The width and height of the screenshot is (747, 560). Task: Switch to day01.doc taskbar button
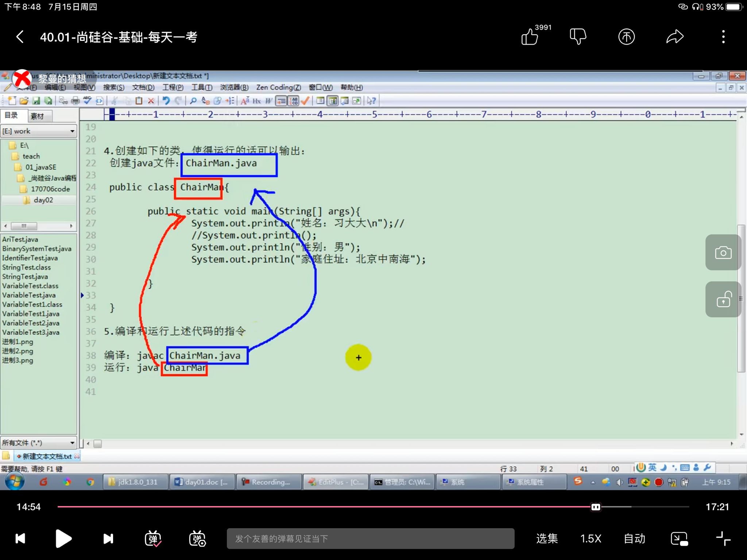[x=202, y=482]
